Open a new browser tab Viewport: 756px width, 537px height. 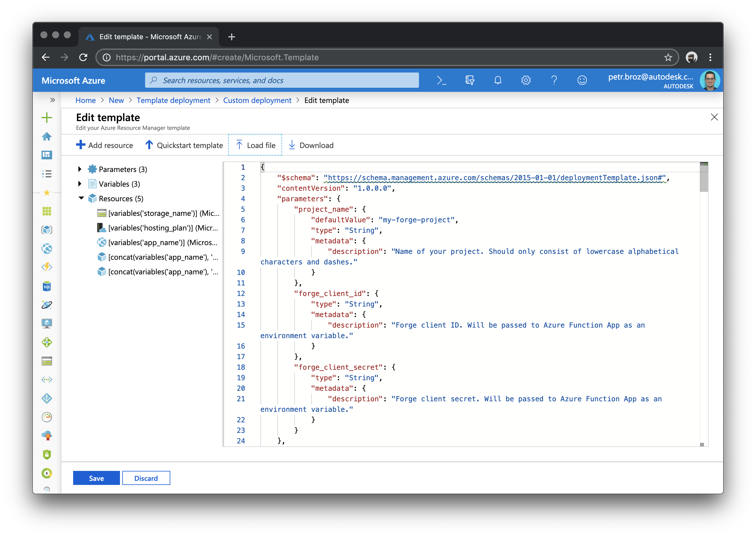coord(231,37)
